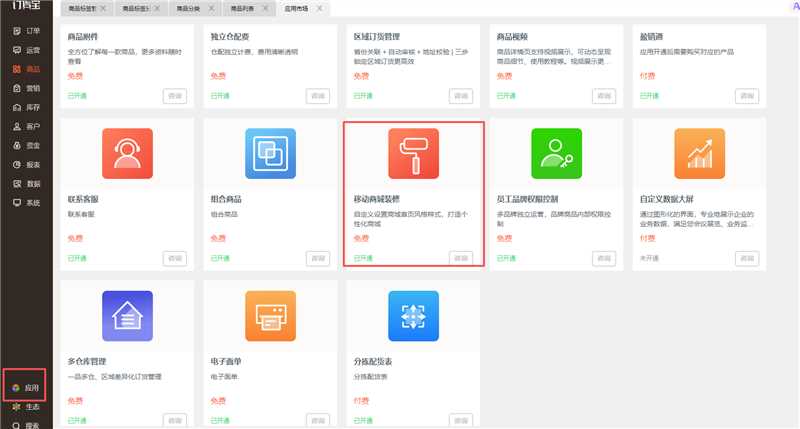Viewport: 800px width, 429px height.
Task: Open 生态 in the sidebar
Action: 26,407
